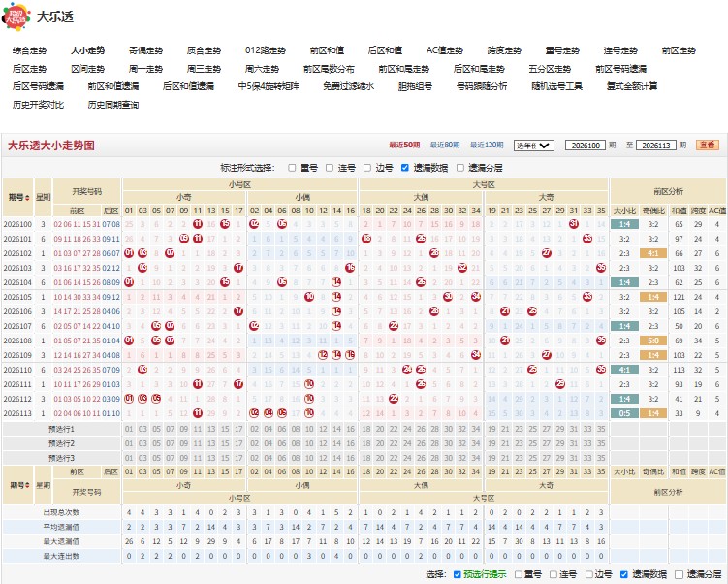Open 后区和值遗漏
This screenshot has height=584, width=728.
[x=188, y=86]
